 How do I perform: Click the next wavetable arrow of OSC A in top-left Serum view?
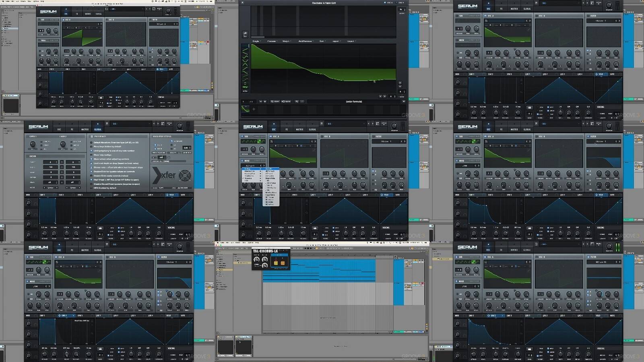click(101, 24)
